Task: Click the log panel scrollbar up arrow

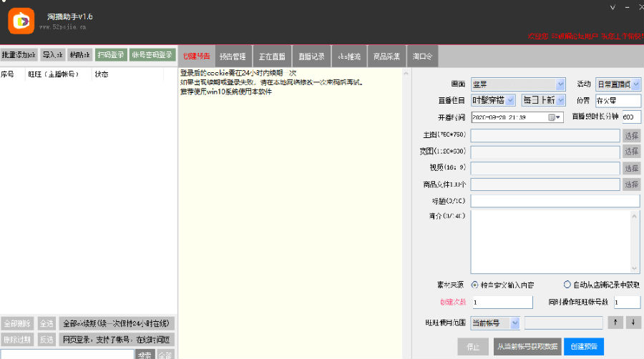Action: tap(406, 74)
